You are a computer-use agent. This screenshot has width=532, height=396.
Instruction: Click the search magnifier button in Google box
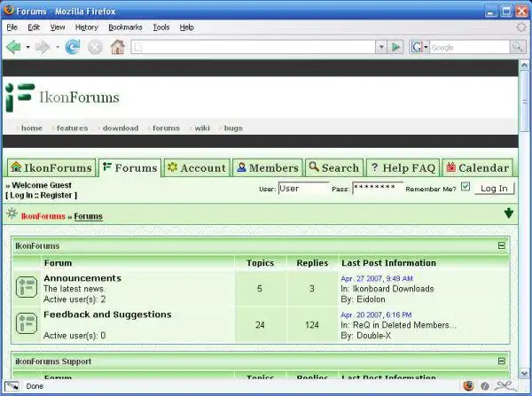(517, 47)
